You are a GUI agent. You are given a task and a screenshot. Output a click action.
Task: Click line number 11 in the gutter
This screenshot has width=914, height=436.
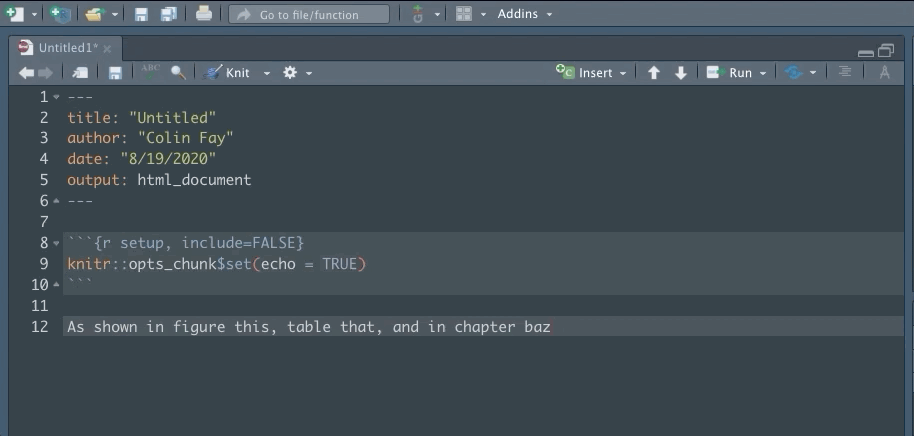[40, 305]
